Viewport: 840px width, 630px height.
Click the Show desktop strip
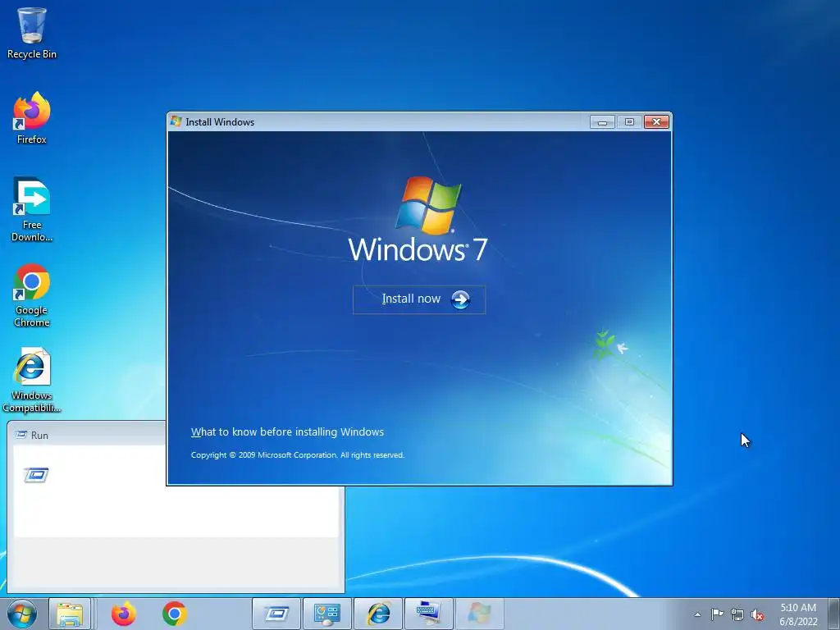[x=833, y=614]
